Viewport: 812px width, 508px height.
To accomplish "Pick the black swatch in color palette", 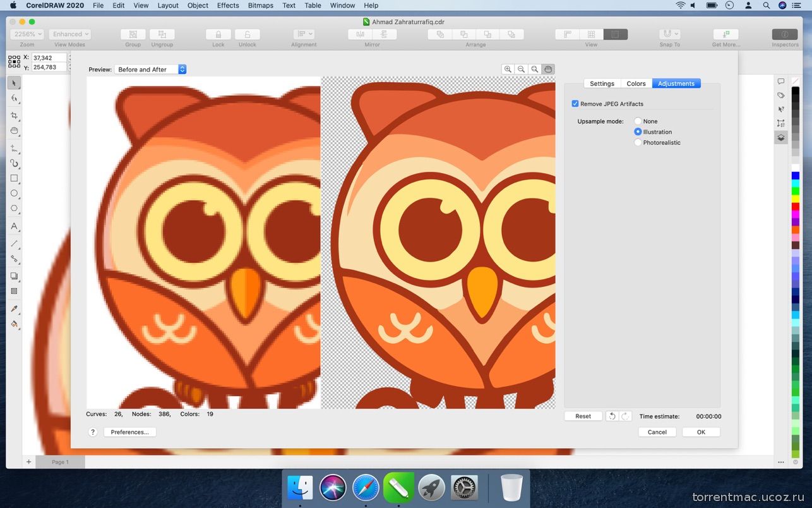I will pos(796,92).
